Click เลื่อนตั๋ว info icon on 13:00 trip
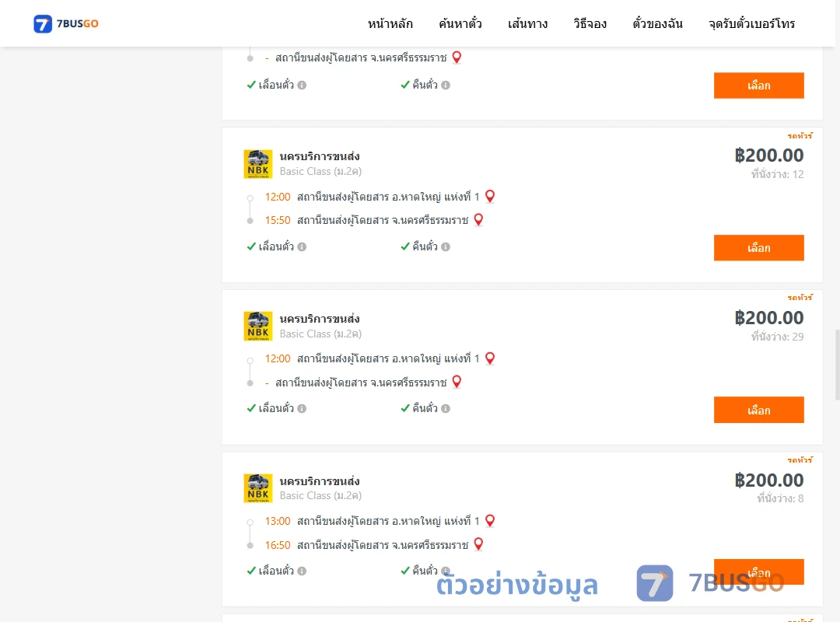 tap(302, 571)
